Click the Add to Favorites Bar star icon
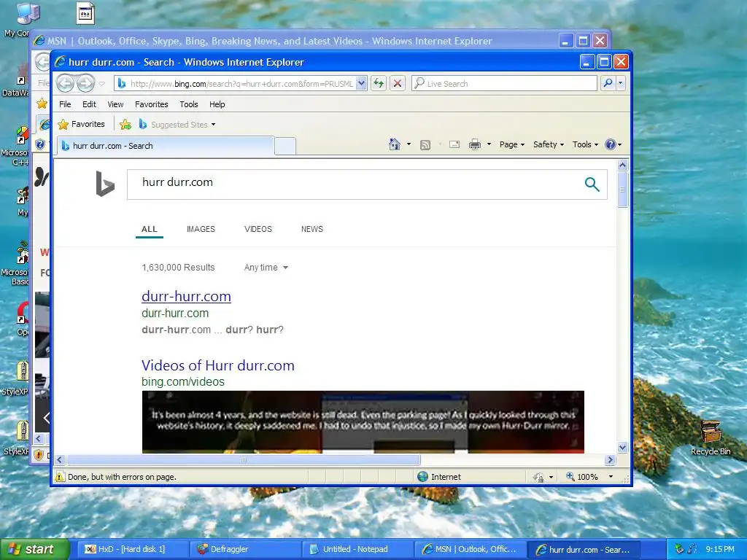Viewport: 747px width, 560px height. pyautogui.click(x=125, y=124)
